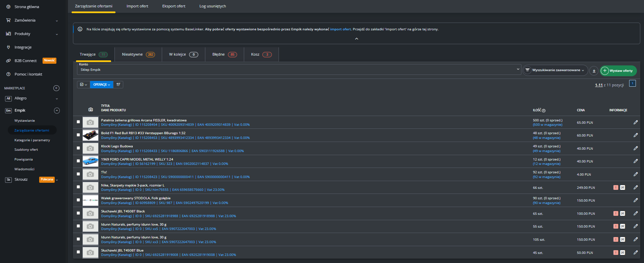
Task: Expand the Operacje dropdown menu
Action: click(x=102, y=85)
